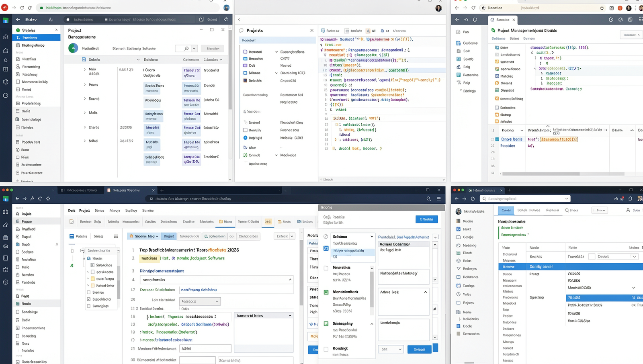This screenshot has width=643, height=364.
Task: Click the address field in bottom-right browser
Action: pyautogui.click(x=526, y=198)
